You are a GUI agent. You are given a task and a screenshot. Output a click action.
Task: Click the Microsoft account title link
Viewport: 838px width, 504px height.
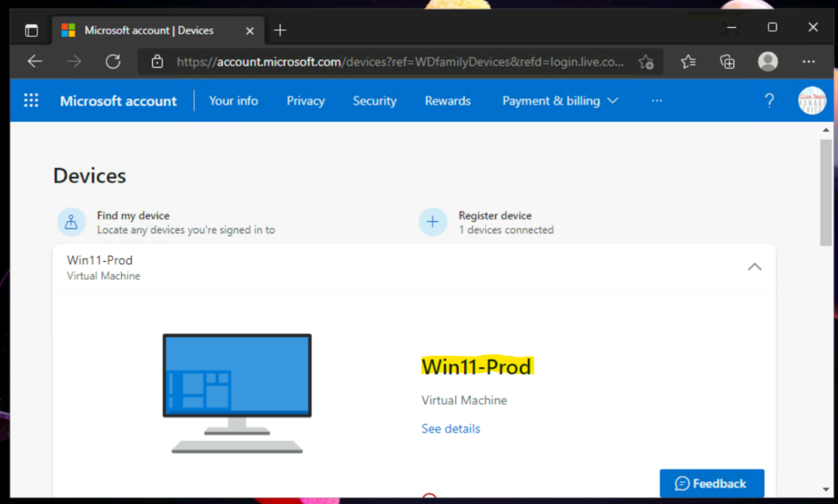tap(118, 101)
